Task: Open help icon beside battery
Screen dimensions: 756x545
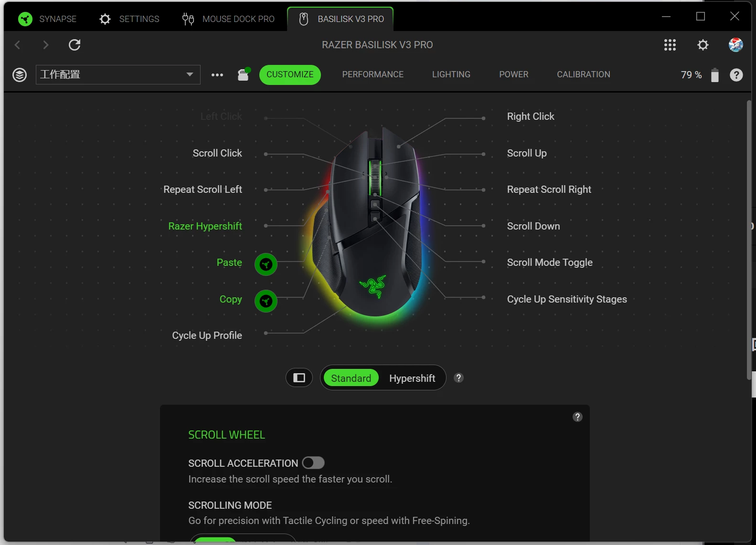Action: [x=736, y=75]
